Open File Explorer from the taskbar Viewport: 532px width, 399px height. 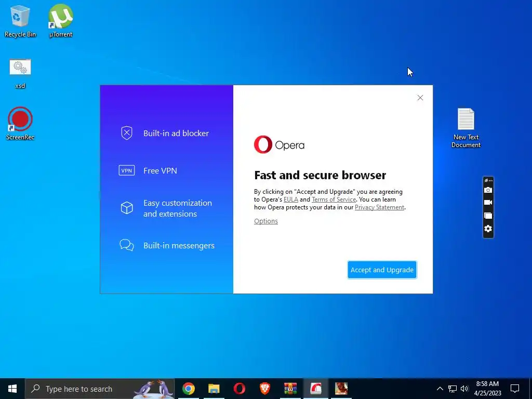pyautogui.click(x=214, y=389)
